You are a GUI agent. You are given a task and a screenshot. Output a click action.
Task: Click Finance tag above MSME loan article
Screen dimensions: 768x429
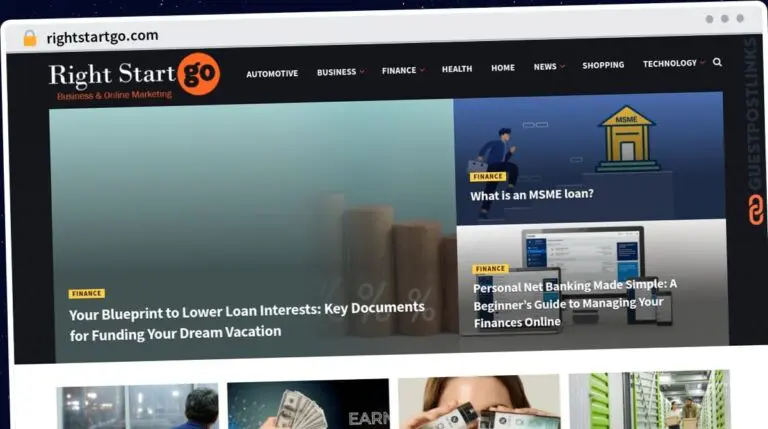(488, 176)
